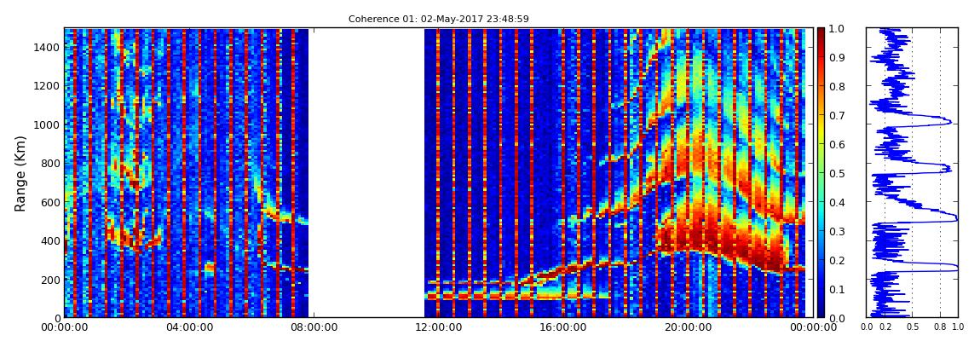Click the 800 range tick label
Viewport: 980px width, 347px height.
(49, 163)
